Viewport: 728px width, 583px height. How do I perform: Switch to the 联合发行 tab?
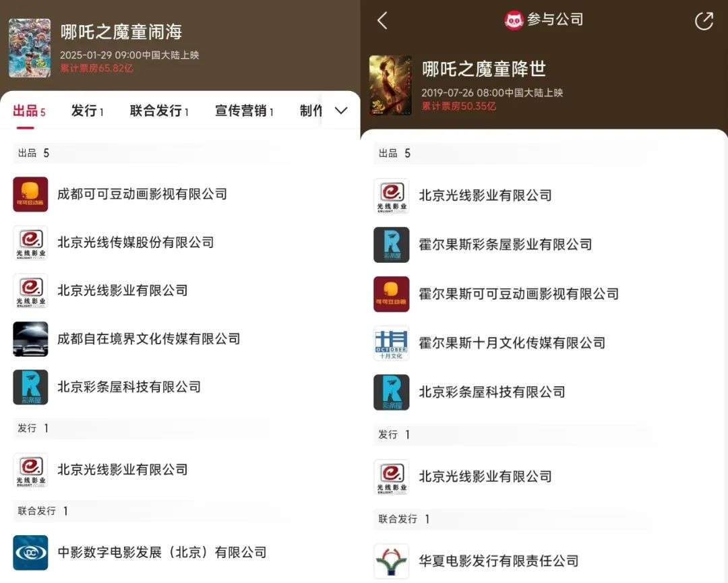159,111
